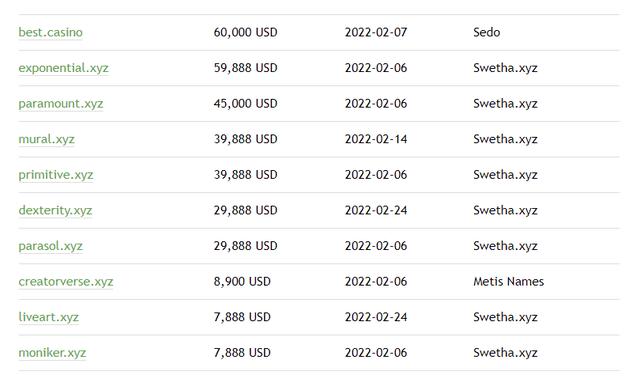Click Swetha.xyz venue in the liveart.xyz row
Image resolution: width=640 pixels, height=390 pixels.
pyautogui.click(x=505, y=317)
